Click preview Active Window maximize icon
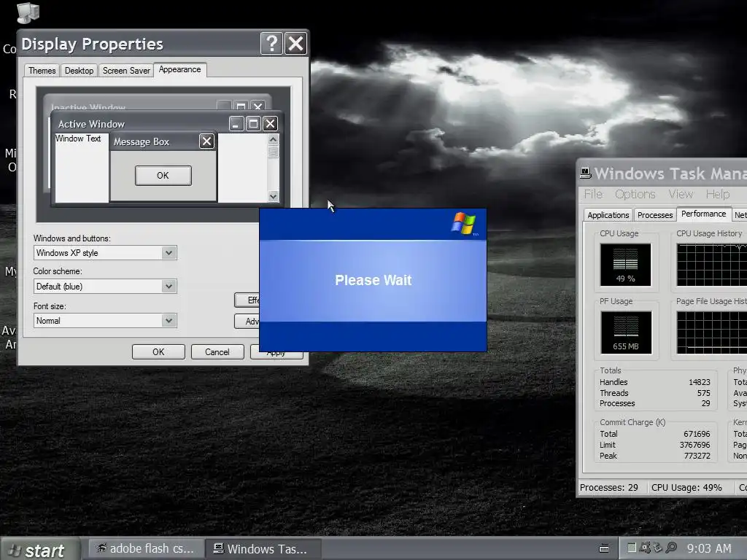The width and height of the screenshot is (747, 560). 253,124
